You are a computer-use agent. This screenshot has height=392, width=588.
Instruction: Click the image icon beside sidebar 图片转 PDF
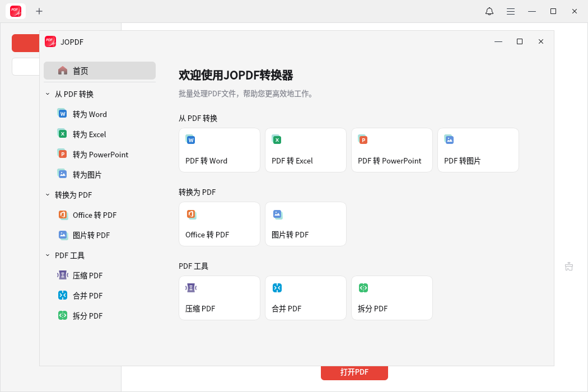(63, 235)
